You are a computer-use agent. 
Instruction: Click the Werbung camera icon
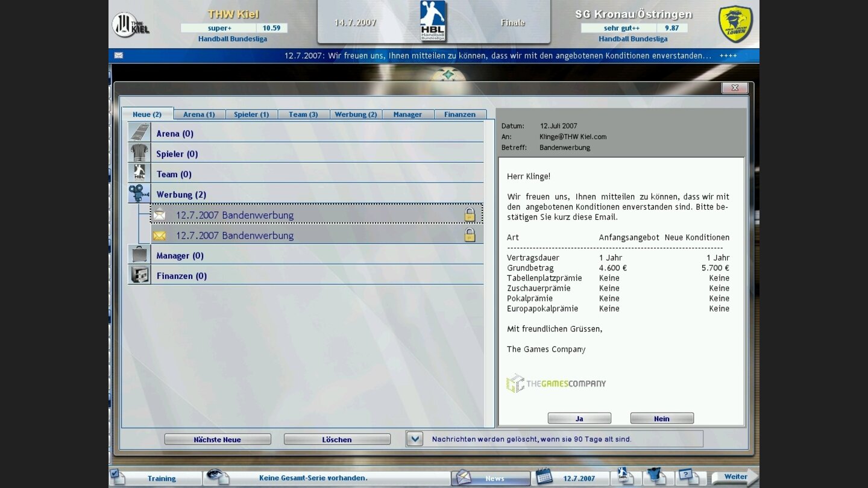click(139, 194)
